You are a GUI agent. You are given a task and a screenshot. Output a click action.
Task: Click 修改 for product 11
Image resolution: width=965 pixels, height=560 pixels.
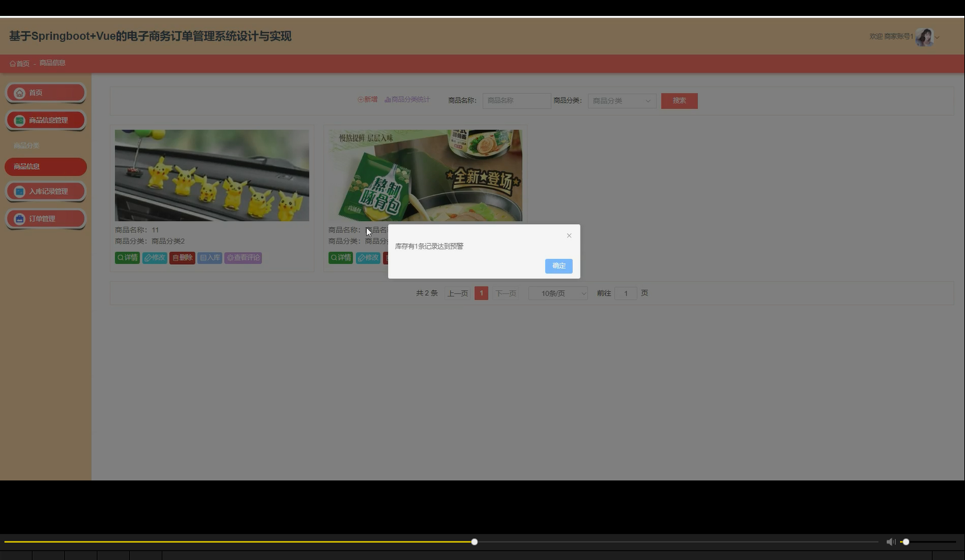(155, 258)
